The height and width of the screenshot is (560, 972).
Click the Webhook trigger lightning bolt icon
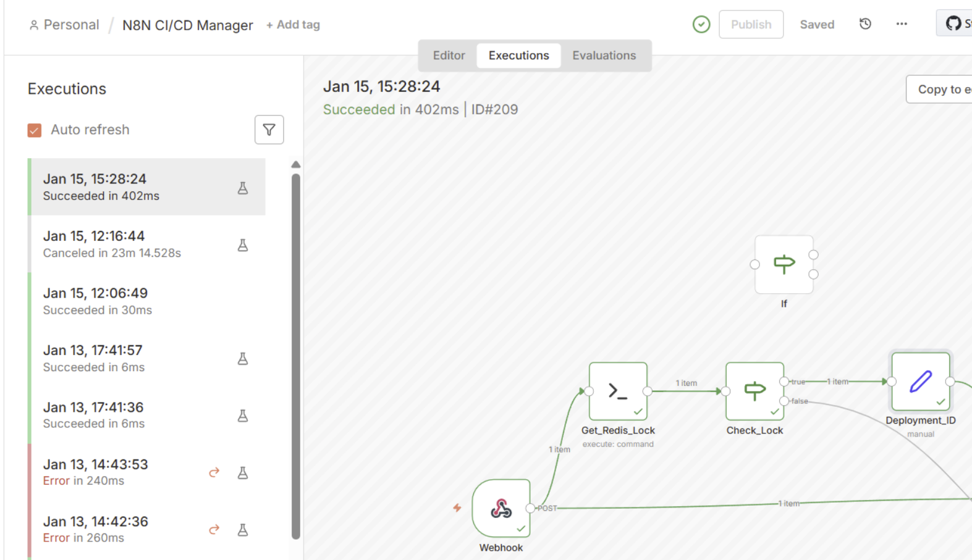coord(457,508)
